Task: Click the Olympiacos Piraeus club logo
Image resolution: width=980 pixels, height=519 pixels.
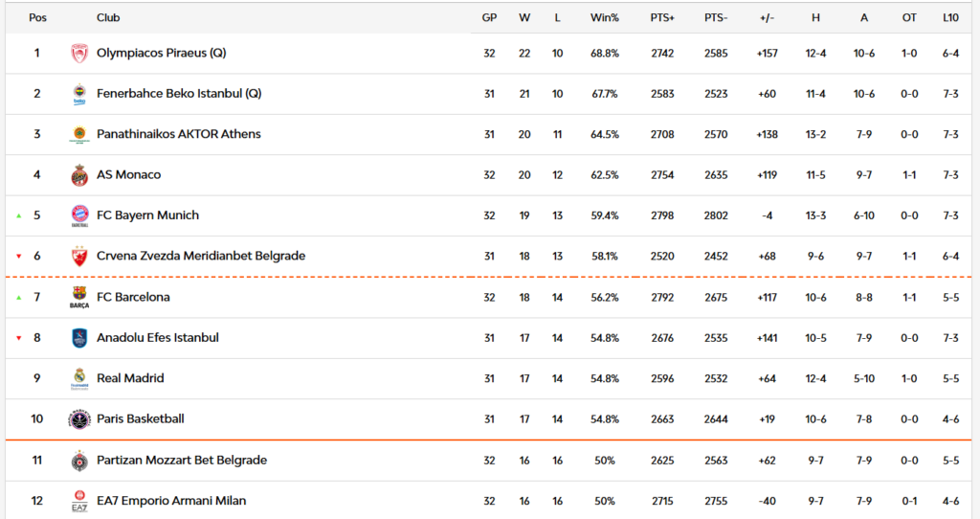Action: point(79,54)
